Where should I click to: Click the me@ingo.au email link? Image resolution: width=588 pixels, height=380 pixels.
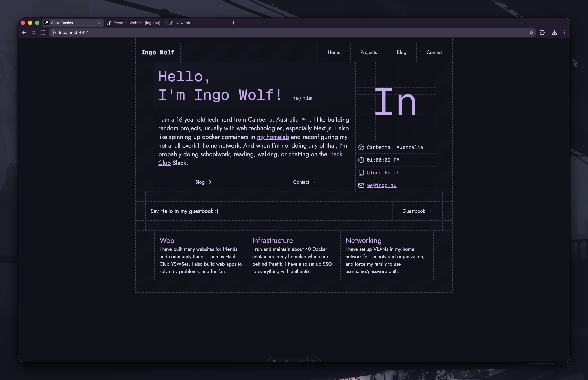point(381,186)
